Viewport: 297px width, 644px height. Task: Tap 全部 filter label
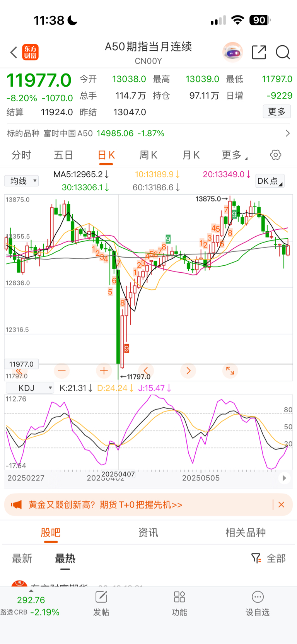click(276, 559)
